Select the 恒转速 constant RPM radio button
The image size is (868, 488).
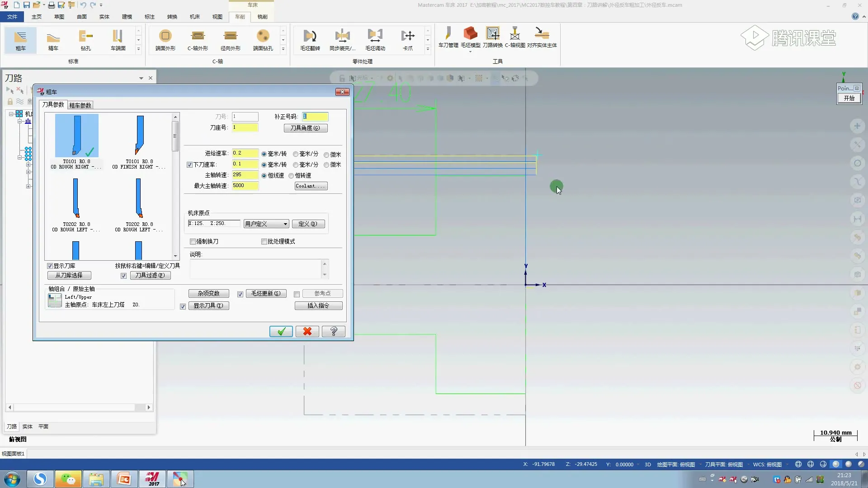291,176
